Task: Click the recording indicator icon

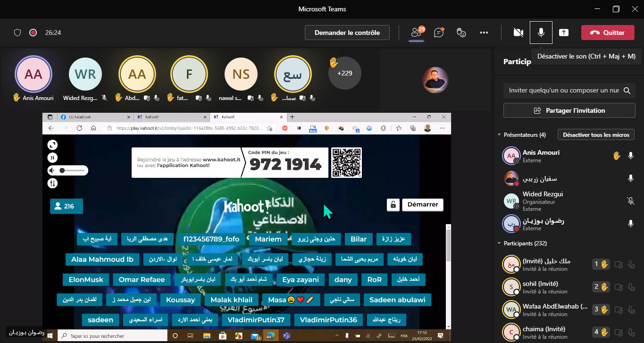Action: click(33, 33)
